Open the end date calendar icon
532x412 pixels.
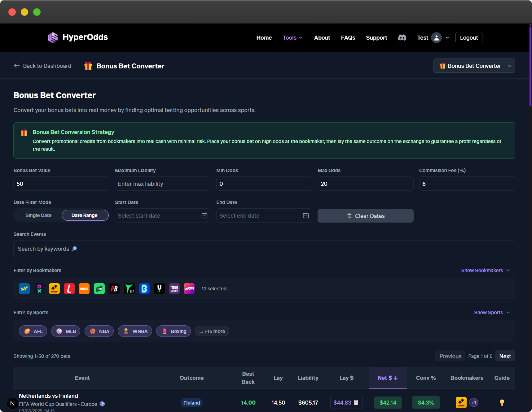click(x=306, y=215)
